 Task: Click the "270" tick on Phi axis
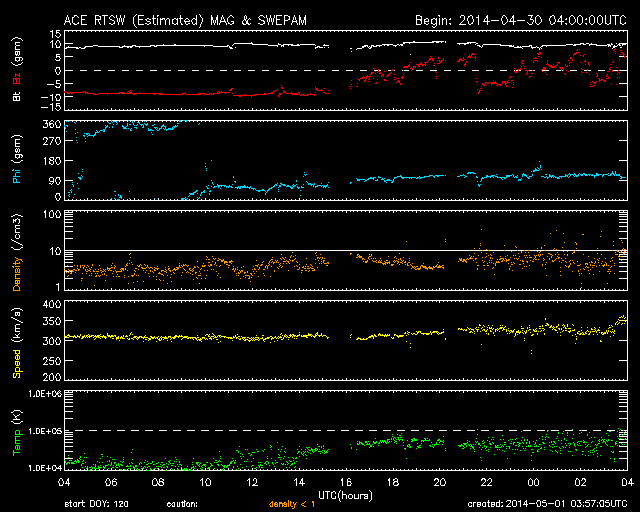point(52,141)
